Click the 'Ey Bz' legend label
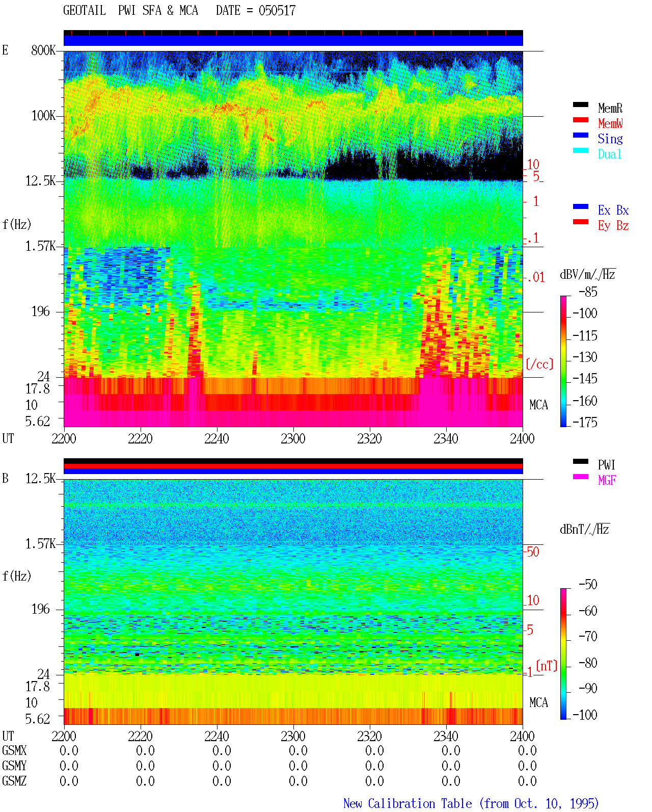The width and height of the screenshot is (652, 812). pyautogui.click(x=613, y=225)
